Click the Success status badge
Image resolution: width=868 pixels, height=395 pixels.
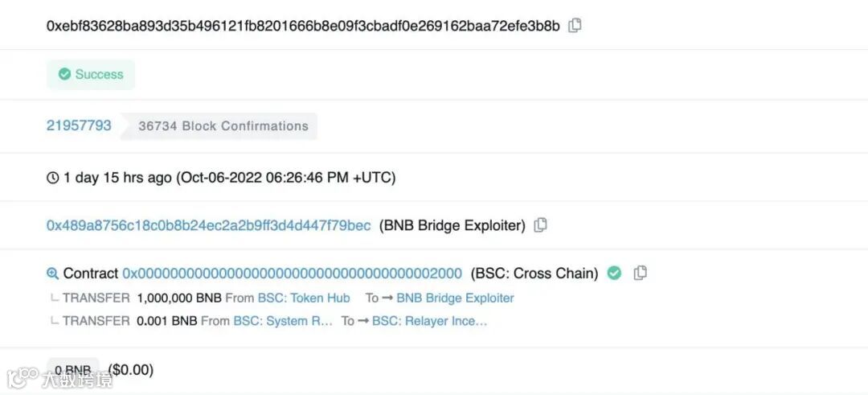coord(91,74)
